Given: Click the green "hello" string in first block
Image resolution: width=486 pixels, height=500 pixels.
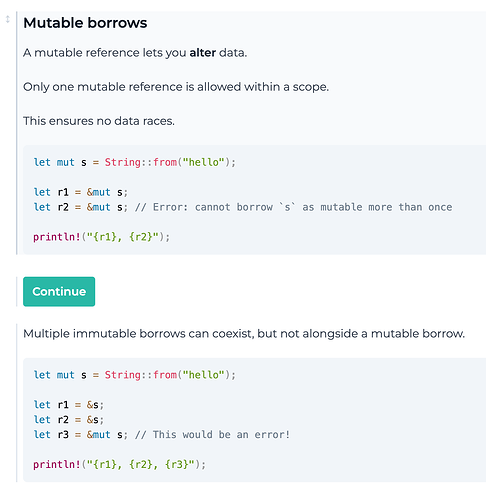Looking at the screenshot, I should tap(203, 162).
